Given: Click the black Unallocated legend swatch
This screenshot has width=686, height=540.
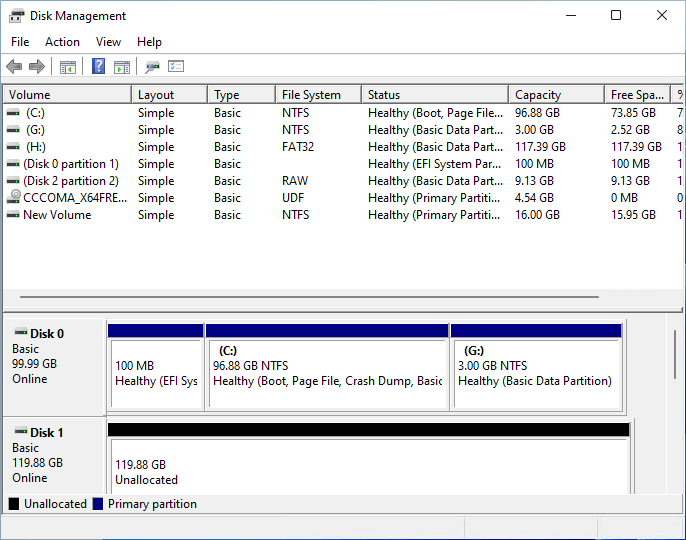Looking at the screenshot, I should (x=14, y=504).
